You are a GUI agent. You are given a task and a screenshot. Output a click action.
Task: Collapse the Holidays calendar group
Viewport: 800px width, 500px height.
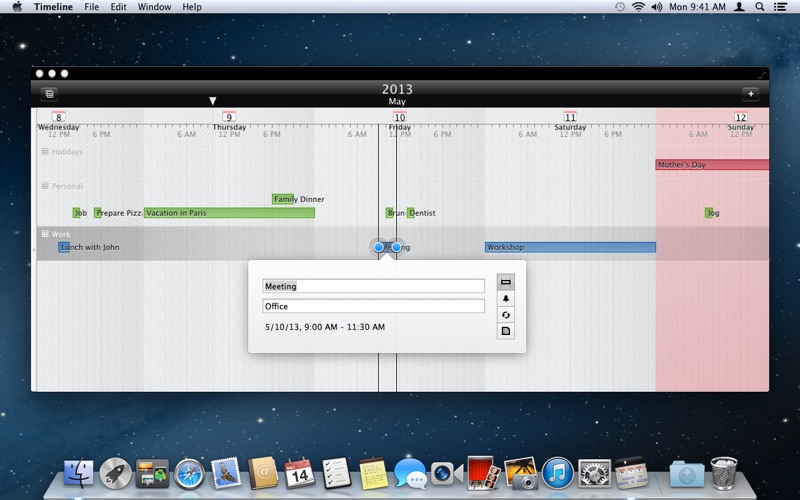[x=45, y=152]
